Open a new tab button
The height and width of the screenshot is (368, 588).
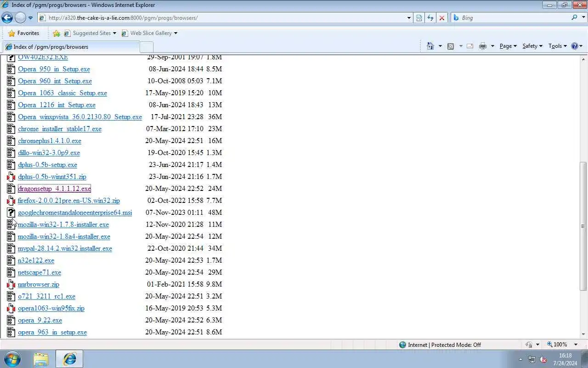[x=146, y=47]
